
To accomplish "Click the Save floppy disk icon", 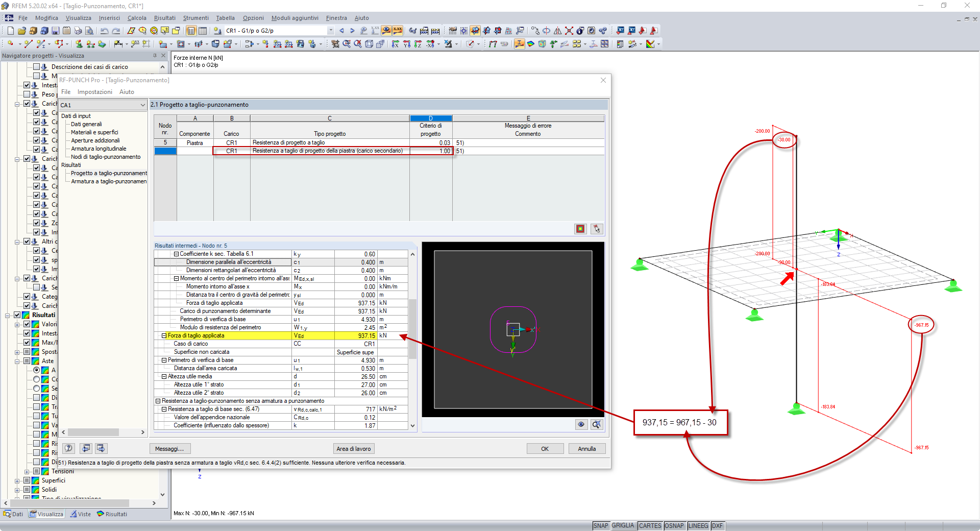I will coord(56,31).
